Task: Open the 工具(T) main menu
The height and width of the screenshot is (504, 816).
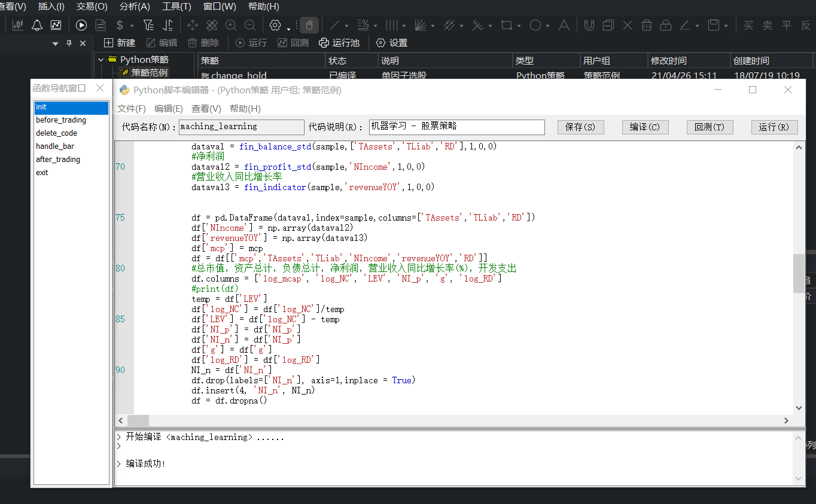Action: [x=176, y=7]
